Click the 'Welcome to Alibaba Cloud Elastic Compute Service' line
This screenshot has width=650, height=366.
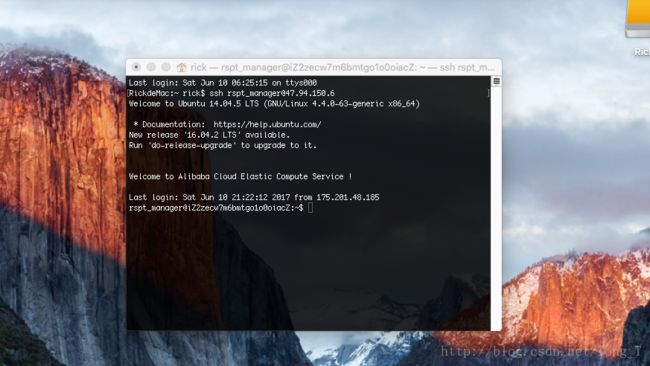tap(240, 177)
